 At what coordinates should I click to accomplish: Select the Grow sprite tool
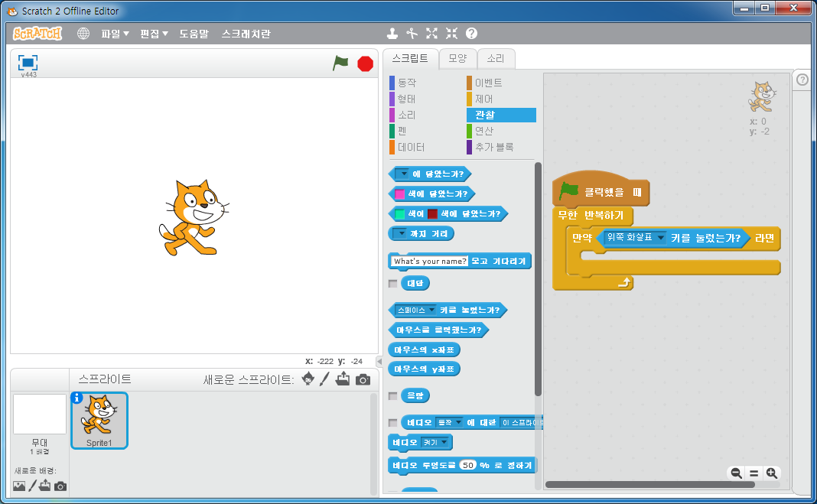click(x=432, y=34)
